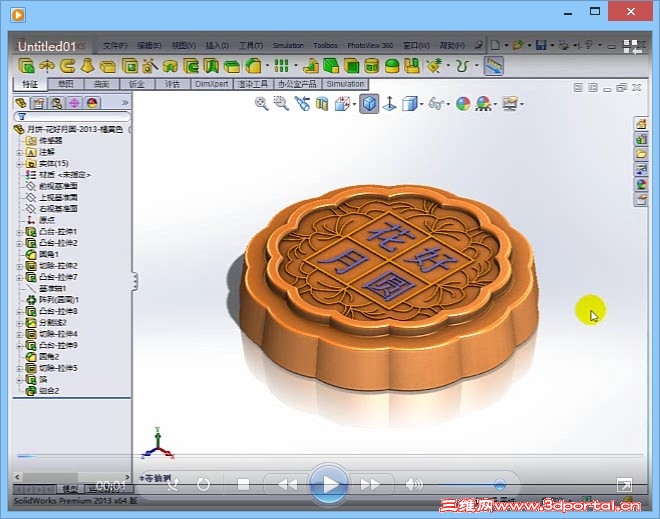Expand the FeatureManager tabs chevron

(x=125, y=102)
